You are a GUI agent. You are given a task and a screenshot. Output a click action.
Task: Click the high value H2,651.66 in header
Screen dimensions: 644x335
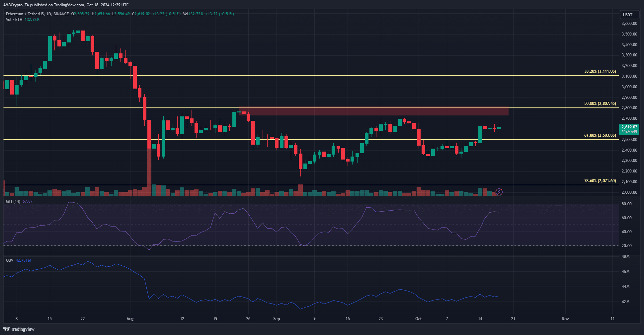click(x=101, y=14)
